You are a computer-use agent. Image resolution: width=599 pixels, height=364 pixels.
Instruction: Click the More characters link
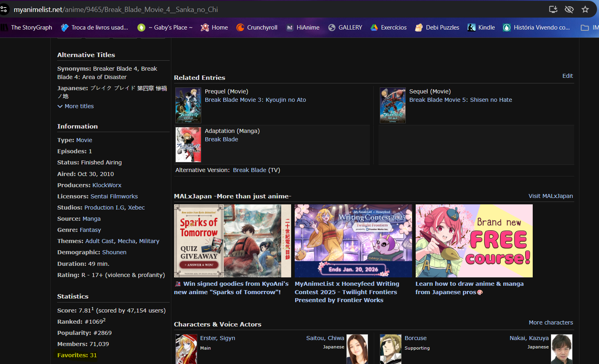click(x=551, y=322)
